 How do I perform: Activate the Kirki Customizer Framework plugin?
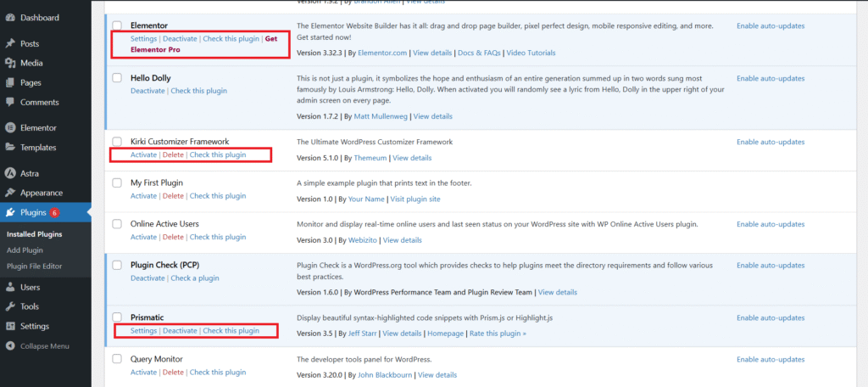pos(143,155)
